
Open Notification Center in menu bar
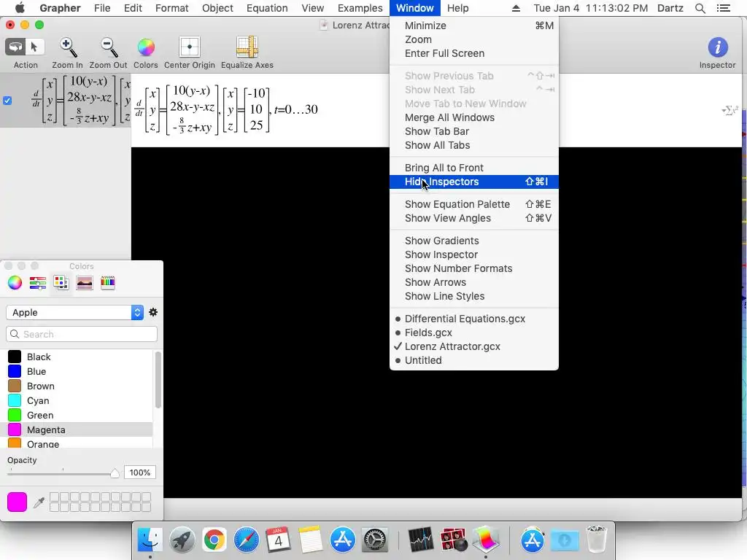pyautogui.click(x=723, y=8)
